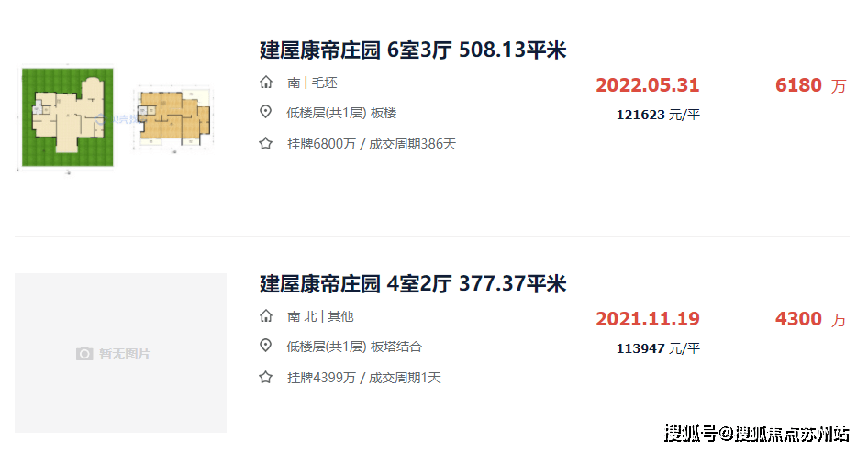
Task: Click the star icon beside 挂牌4399万
Action: 266,378
